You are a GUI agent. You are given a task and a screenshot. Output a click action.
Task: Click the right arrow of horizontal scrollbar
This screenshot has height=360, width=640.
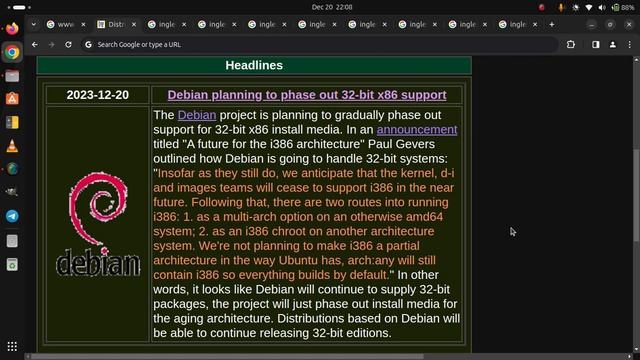click(630, 357)
